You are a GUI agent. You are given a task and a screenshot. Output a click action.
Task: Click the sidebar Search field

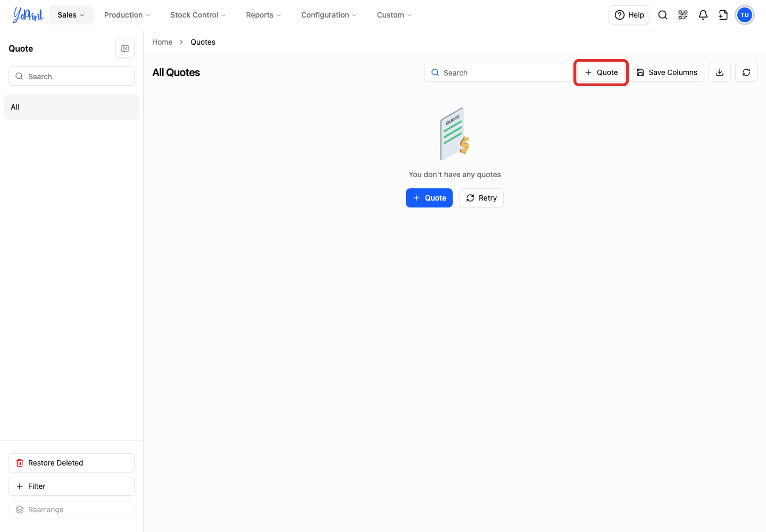71,76
